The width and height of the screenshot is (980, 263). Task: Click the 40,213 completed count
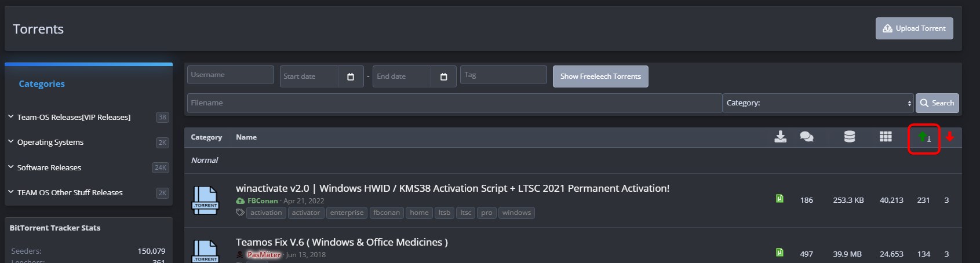(891, 200)
